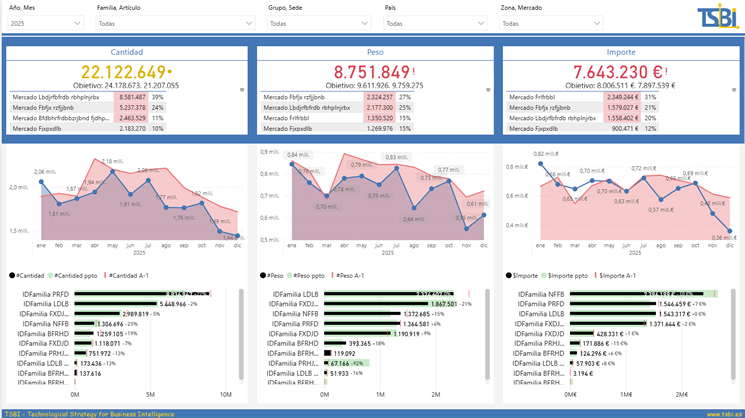The width and height of the screenshot is (745, 418).
Task: Open the www.tsbi.es footer link
Action: tap(724, 414)
